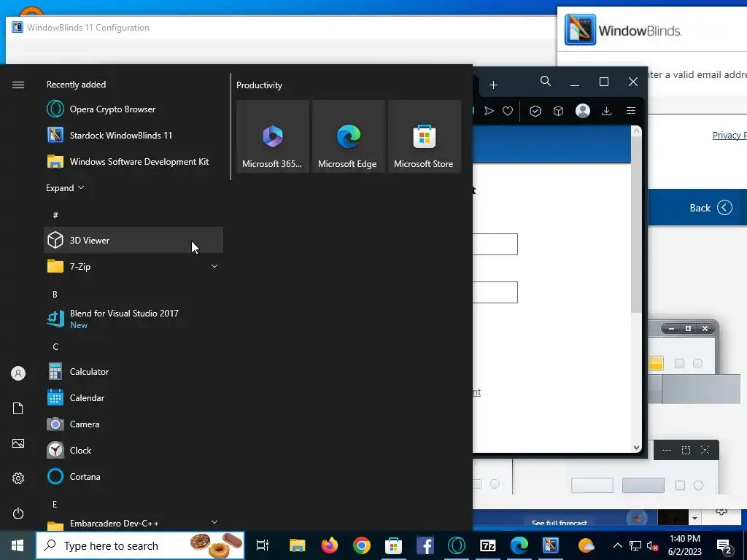This screenshot has height=560, width=747.
Task: Open Microsoft Store tile
Action: [424, 136]
